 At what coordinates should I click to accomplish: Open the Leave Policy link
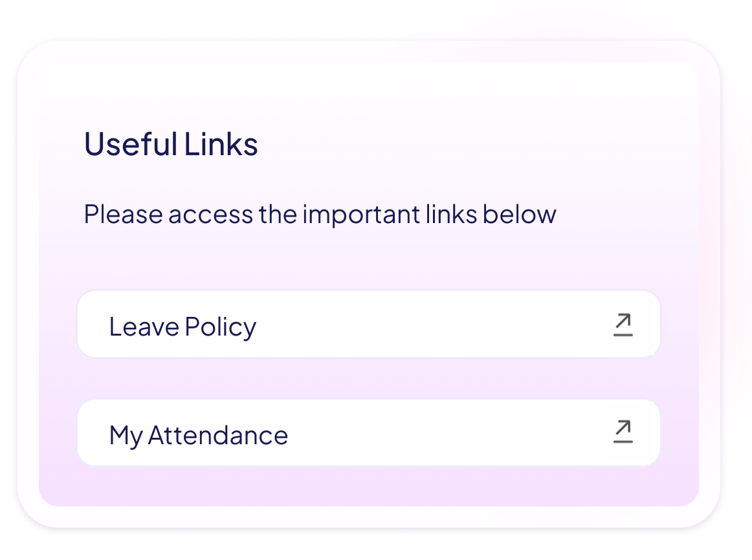coord(368,325)
